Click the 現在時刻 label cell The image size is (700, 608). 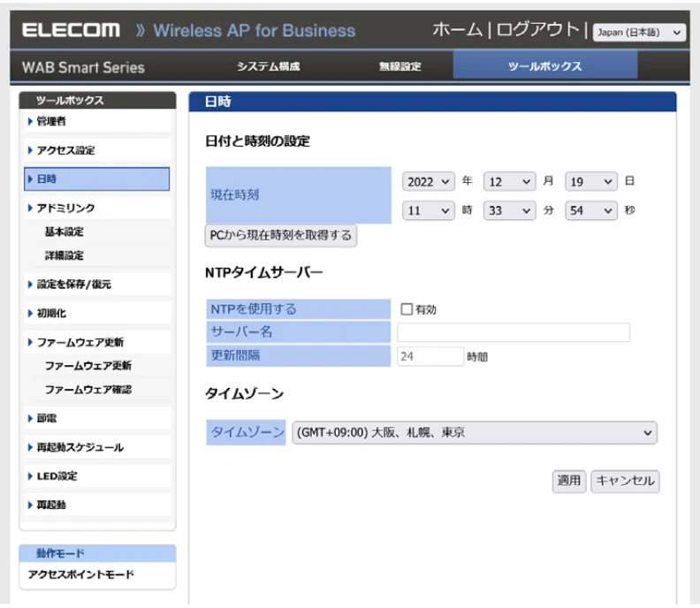pyautogui.click(x=299, y=195)
